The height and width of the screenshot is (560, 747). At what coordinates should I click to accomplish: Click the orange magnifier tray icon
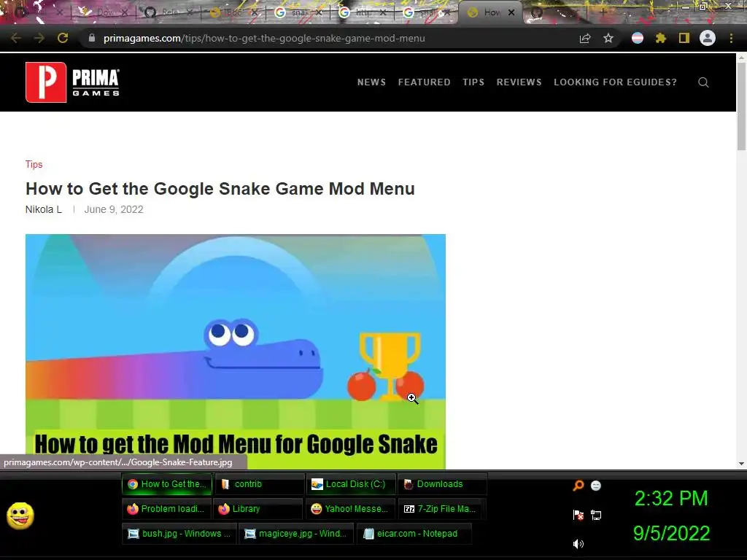(x=578, y=485)
